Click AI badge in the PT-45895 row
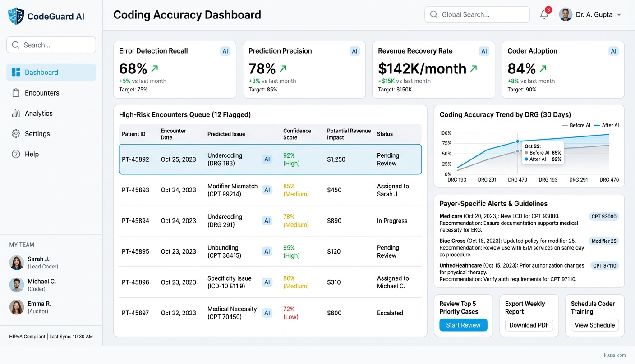The image size is (635, 364). (267, 251)
